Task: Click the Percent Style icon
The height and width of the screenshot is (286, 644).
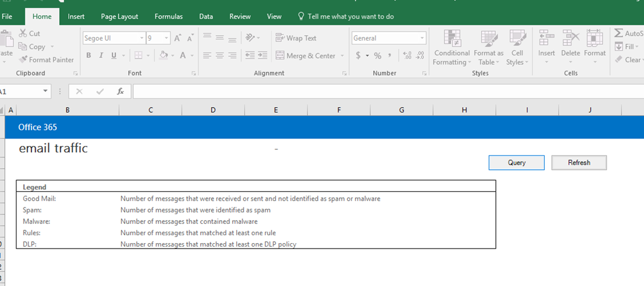Action: tap(377, 56)
